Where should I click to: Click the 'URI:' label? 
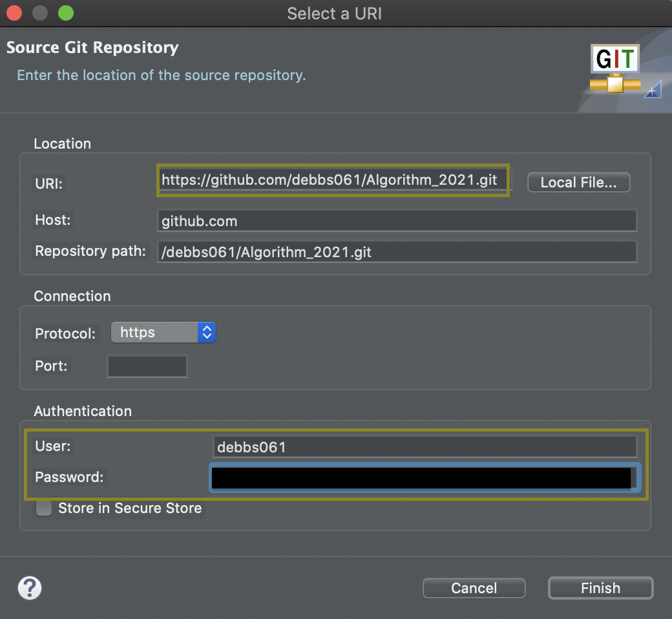[x=49, y=184]
